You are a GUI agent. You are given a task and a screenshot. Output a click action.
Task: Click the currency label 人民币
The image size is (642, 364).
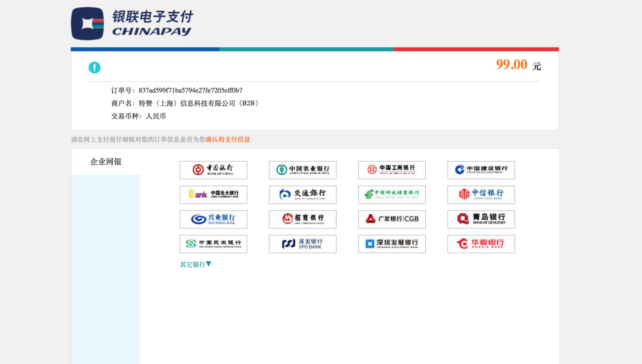pyautogui.click(x=156, y=116)
